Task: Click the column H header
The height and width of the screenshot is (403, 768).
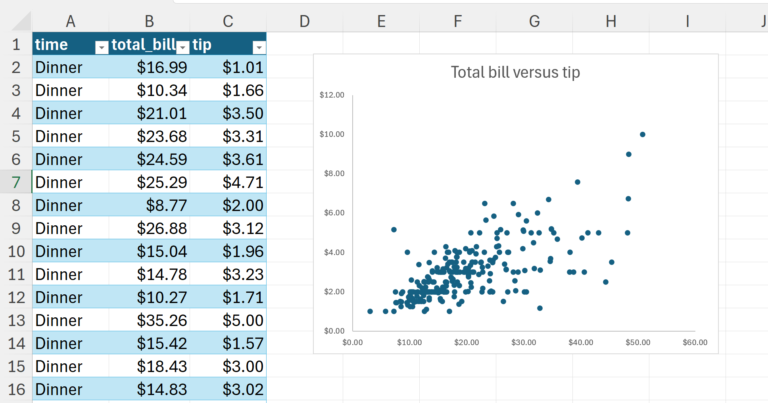Action: click(x=611, y=20)
